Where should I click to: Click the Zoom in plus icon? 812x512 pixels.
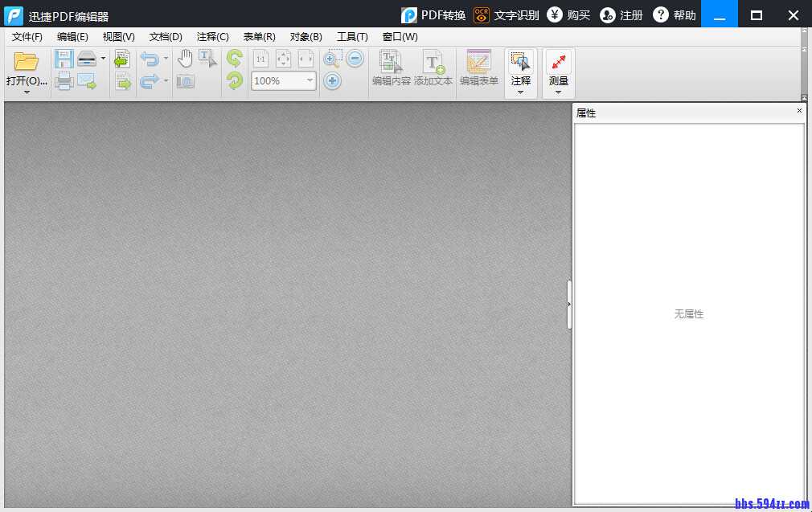coord(333,80)
